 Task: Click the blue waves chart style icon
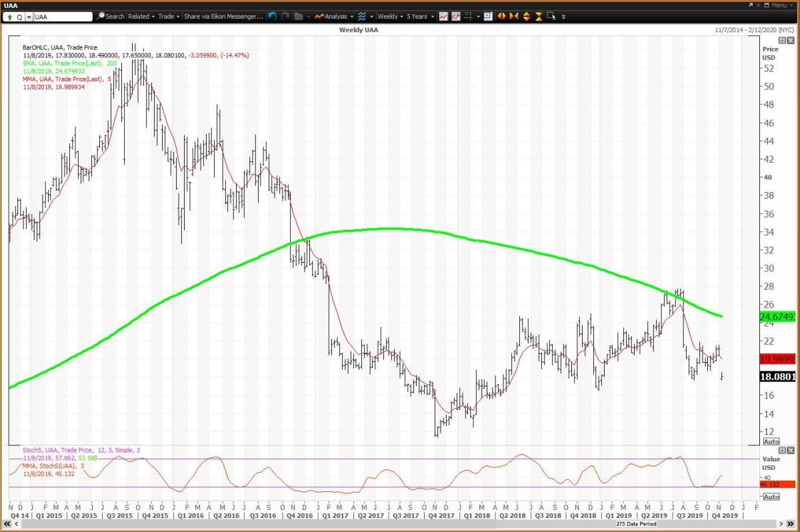[x=362, y=16]
